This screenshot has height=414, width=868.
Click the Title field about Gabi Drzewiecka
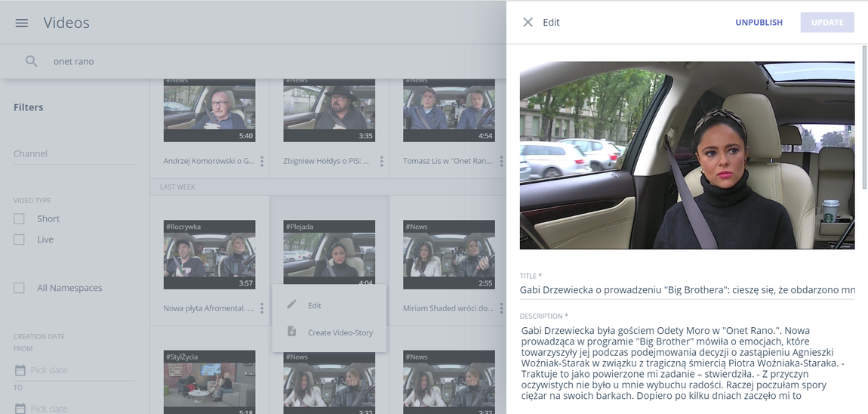[687, 290]
